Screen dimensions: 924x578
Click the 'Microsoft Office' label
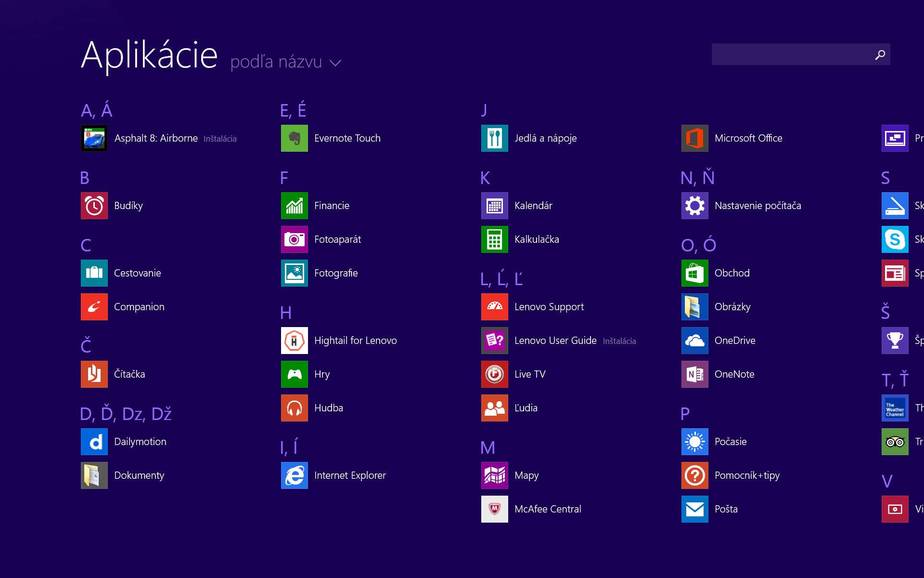(748, 138)
